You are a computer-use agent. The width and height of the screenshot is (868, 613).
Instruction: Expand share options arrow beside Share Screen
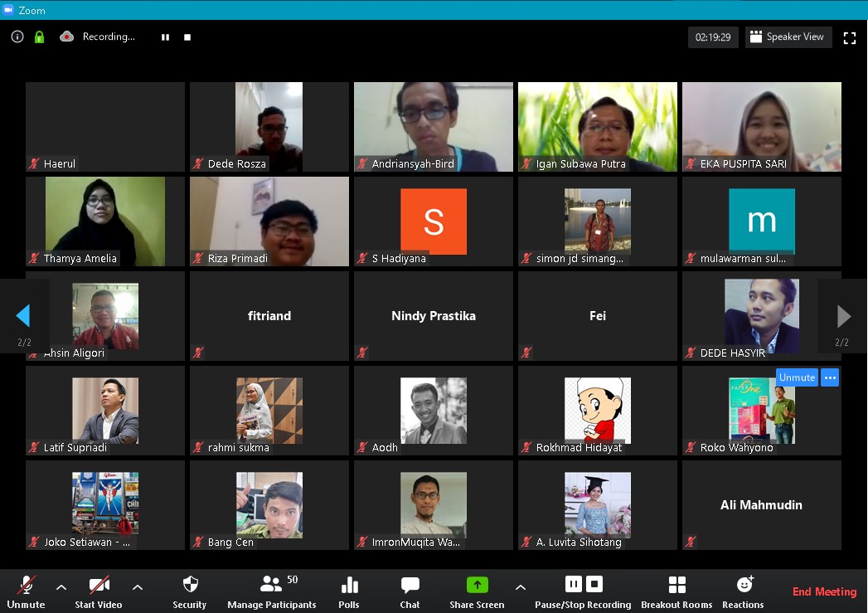[521, 587]
